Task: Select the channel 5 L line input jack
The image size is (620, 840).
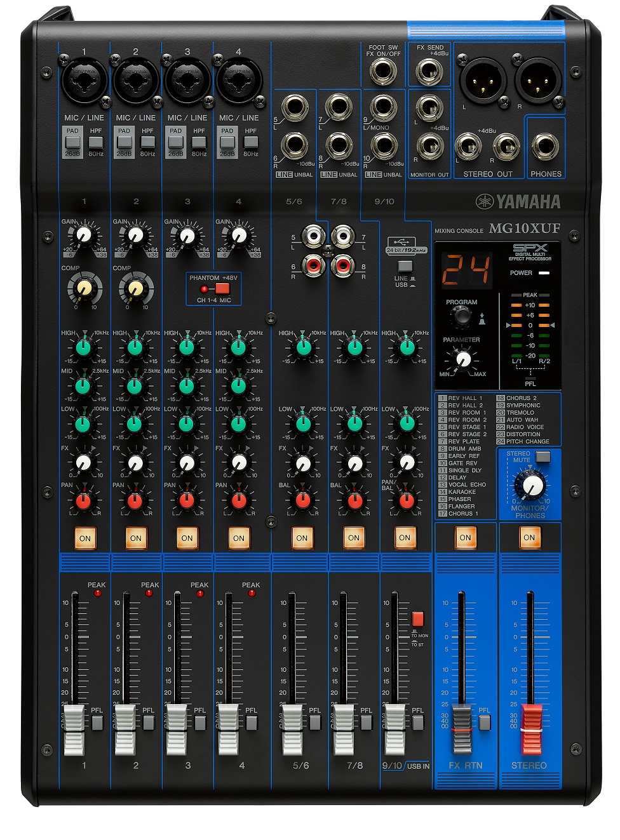Action: [295, 108]
